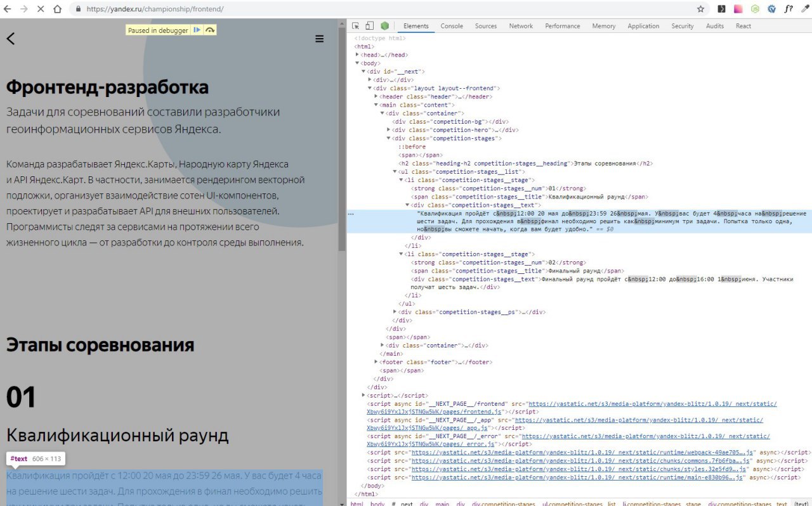Image resolution: width=812 pixels, height=506 pixels.
Task: Select the heading-h2 competition-stages__heading line
Action: click(x=525, y=164)
